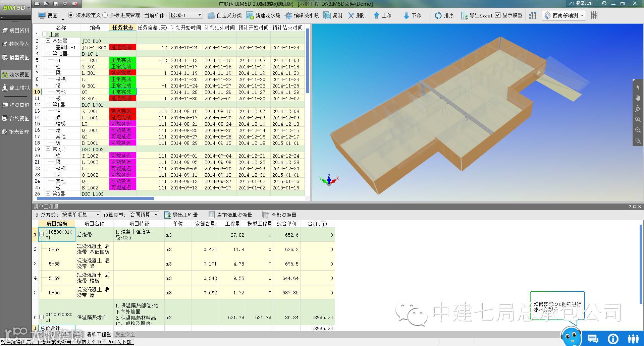Open the 西南等轴测 view dropdown
The width and height of the screenshot is (644, 346).
click(564, 15)
